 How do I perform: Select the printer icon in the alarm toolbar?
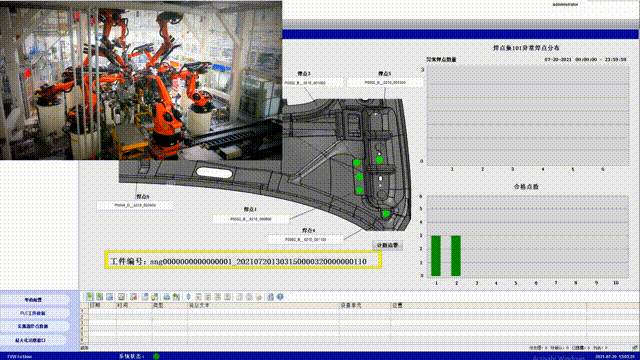point(167,297)
